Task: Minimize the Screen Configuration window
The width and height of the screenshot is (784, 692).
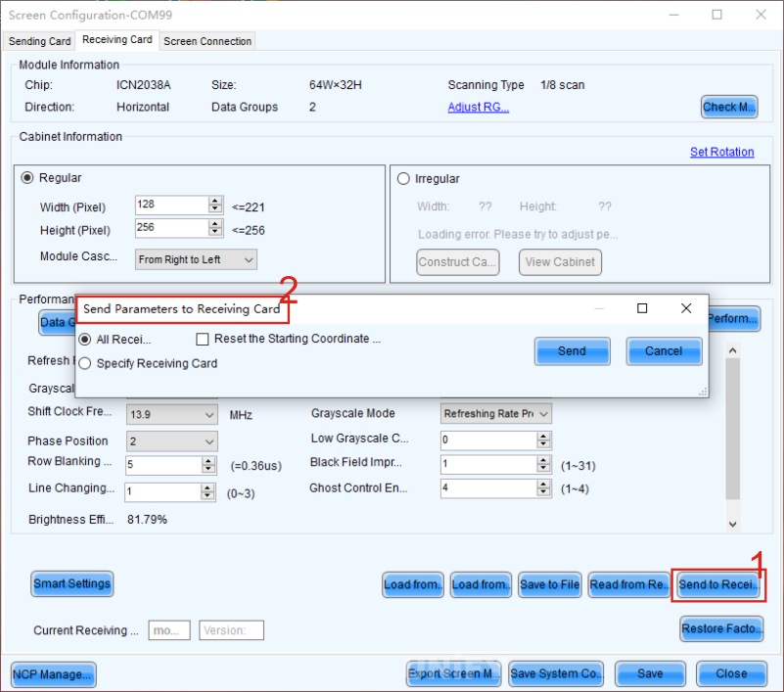Action: pos(674,15)
